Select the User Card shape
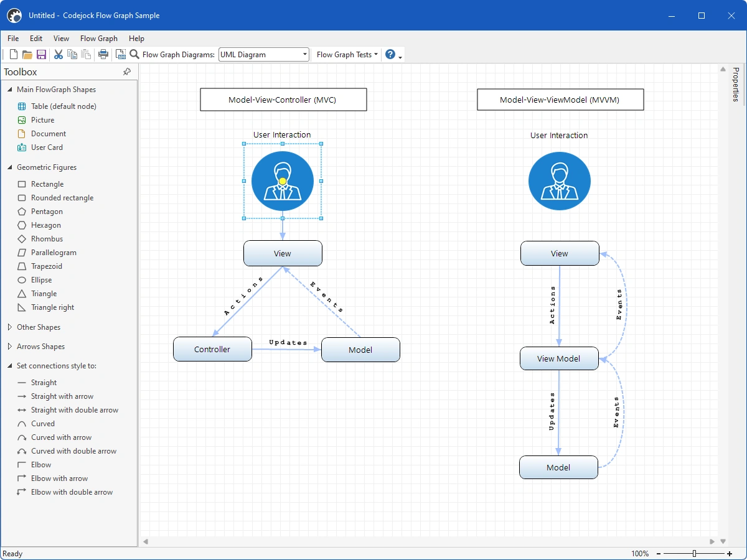The width and height of the screenshot is (747, 560). (47, 147)
